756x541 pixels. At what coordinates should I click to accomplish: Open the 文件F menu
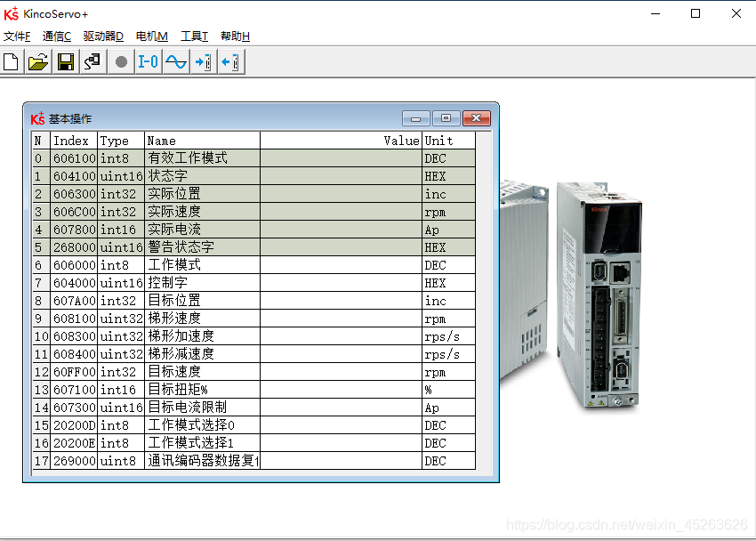point(17,36)
